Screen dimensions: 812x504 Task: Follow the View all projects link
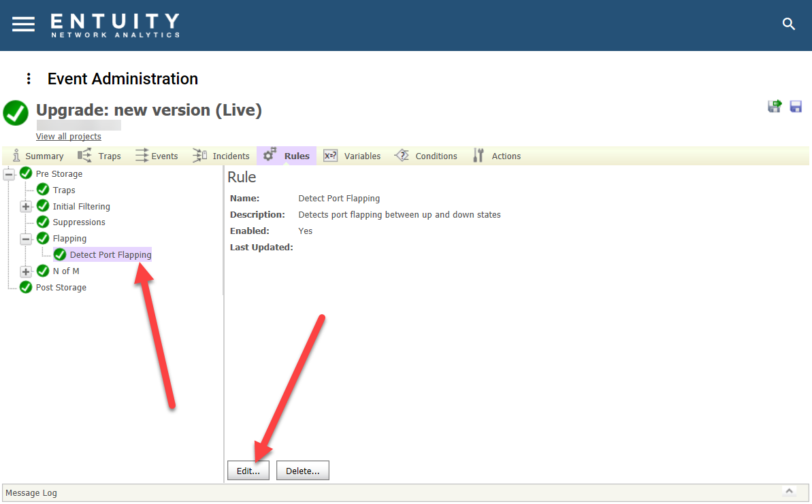[68, 136]
